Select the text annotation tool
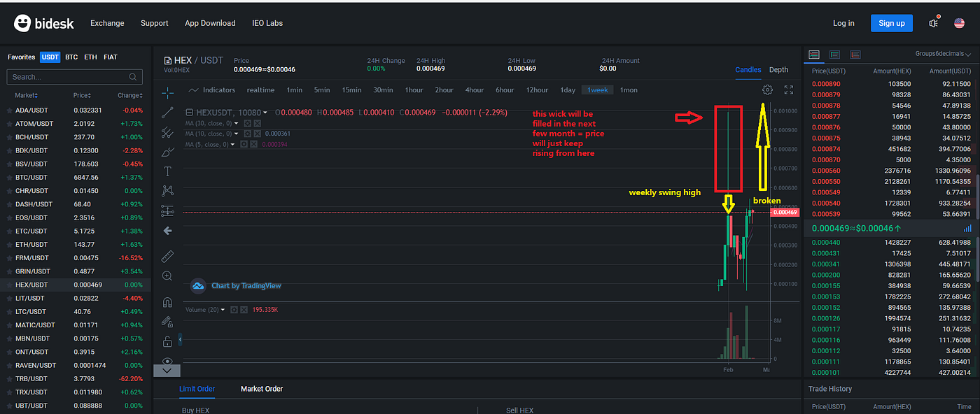980x414 pixels. pyautogui.click(x=167, y=171)
